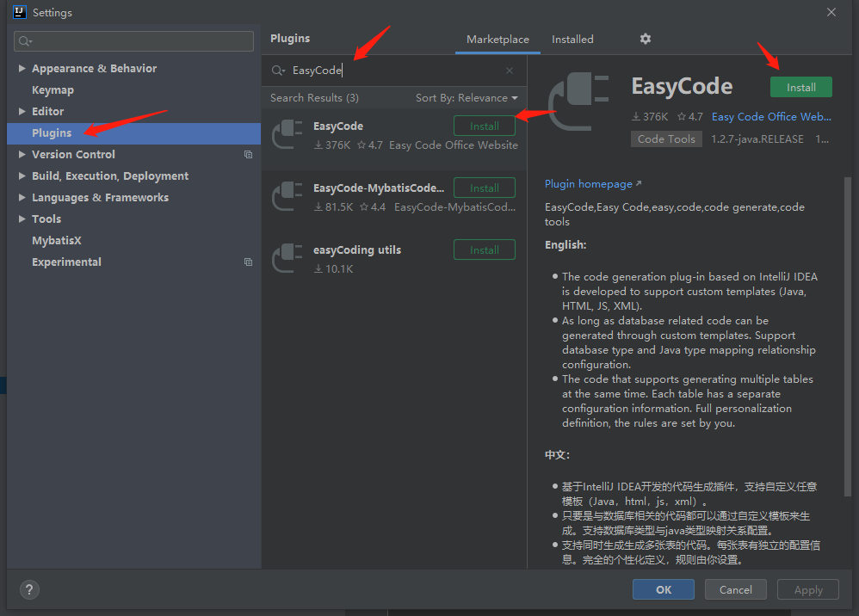Viewport: 859px width, 616px height.
Task: Click the EasyCode-MybatisCodeHelper plugin icon
Action: (x=287, y=197)
